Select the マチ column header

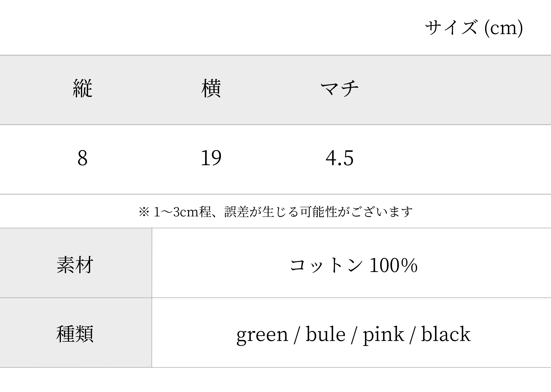(x=340, y=88)
